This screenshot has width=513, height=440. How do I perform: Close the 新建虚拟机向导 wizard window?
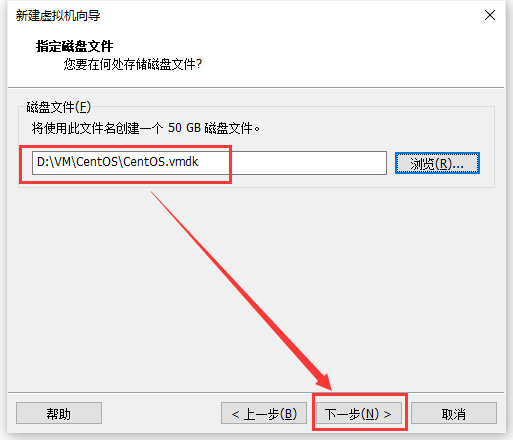(x=490, y=15)
